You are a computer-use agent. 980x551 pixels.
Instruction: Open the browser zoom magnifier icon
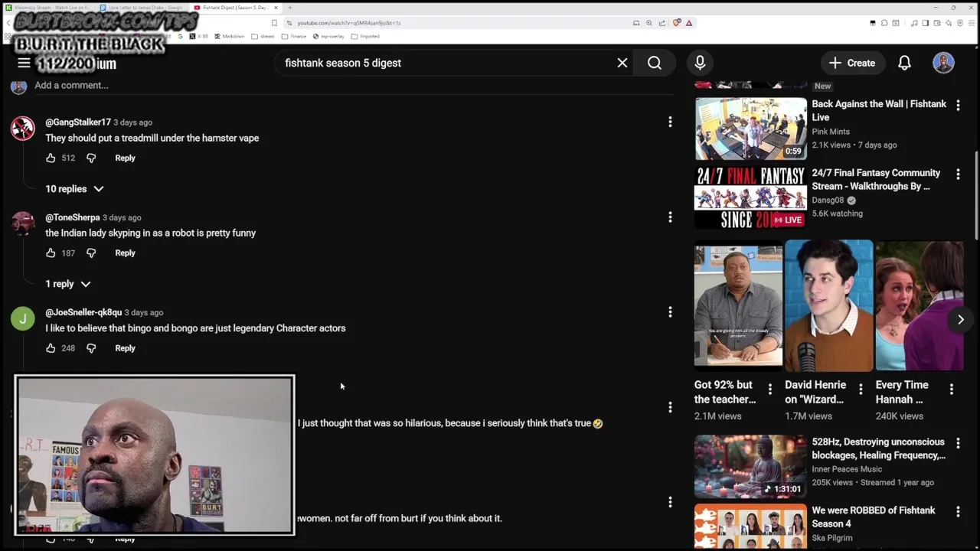(649, 23)
